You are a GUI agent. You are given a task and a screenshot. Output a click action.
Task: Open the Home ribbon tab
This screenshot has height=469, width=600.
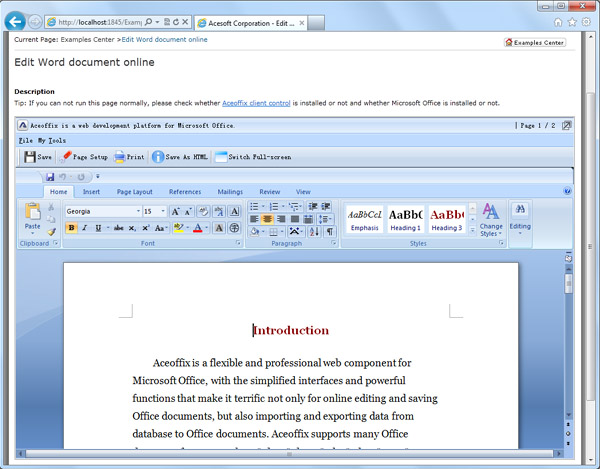click(59, 192)
